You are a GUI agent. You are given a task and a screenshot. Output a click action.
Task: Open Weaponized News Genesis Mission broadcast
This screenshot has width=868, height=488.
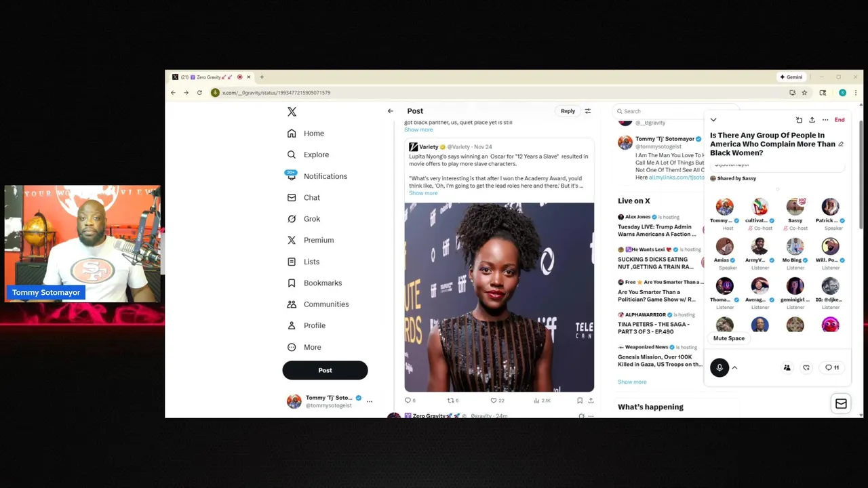[660, 360]
